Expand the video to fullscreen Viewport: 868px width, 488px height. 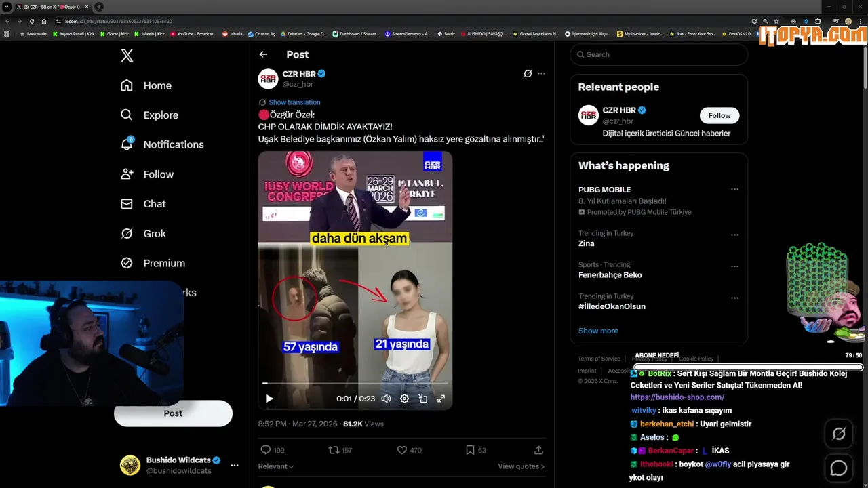(441, 399)
